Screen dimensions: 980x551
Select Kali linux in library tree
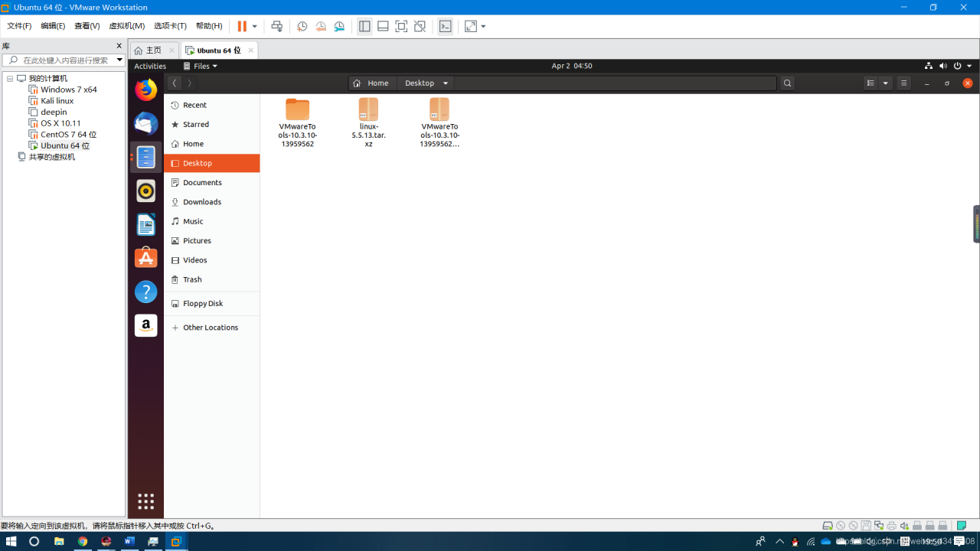pos(57,101)
